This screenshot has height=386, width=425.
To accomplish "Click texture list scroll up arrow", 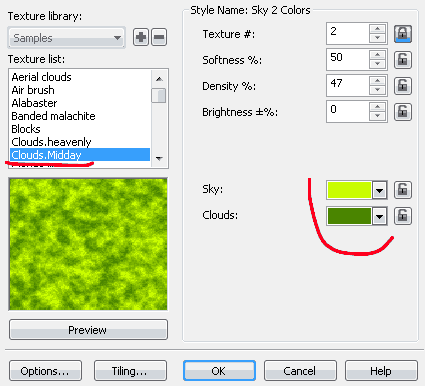I will click(x=159, y=79).
